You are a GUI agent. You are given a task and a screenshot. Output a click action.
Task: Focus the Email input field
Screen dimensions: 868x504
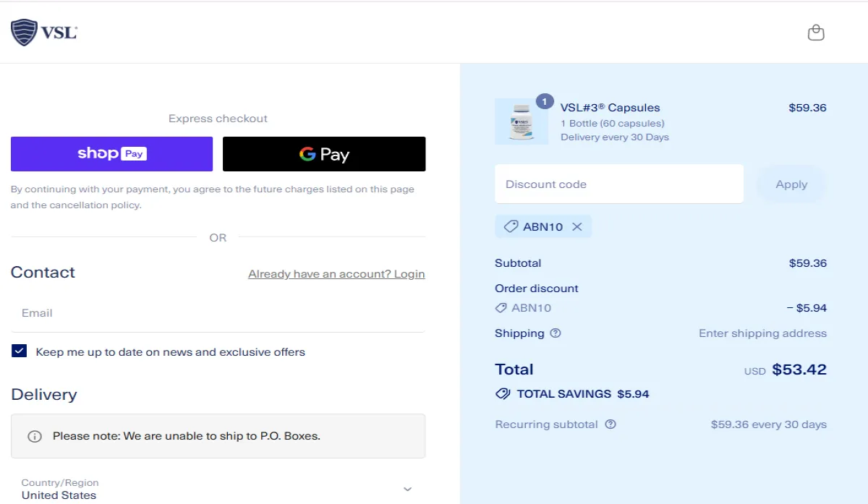tap(218, 313)
